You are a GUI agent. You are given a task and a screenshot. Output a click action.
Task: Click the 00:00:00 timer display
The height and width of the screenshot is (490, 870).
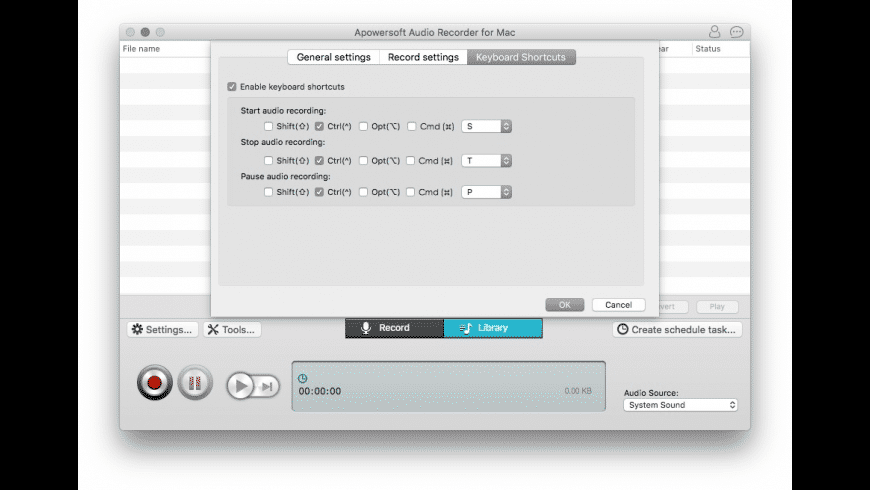coord(320,391)
